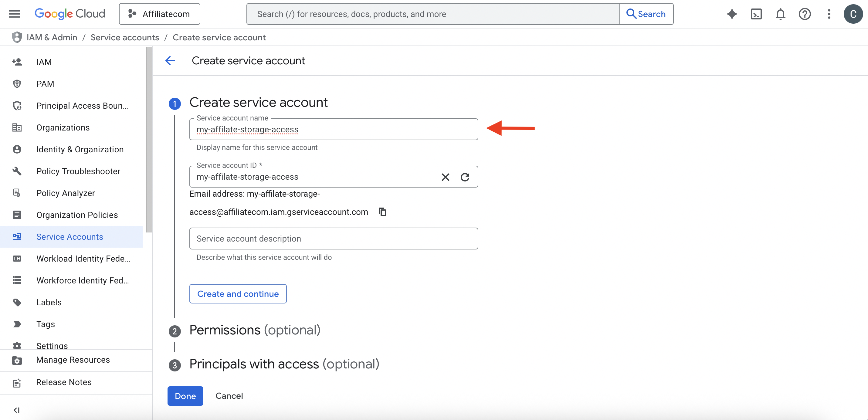Focus the resource search bar
Viewport: 868px width, 420px height.
(433, 14)
